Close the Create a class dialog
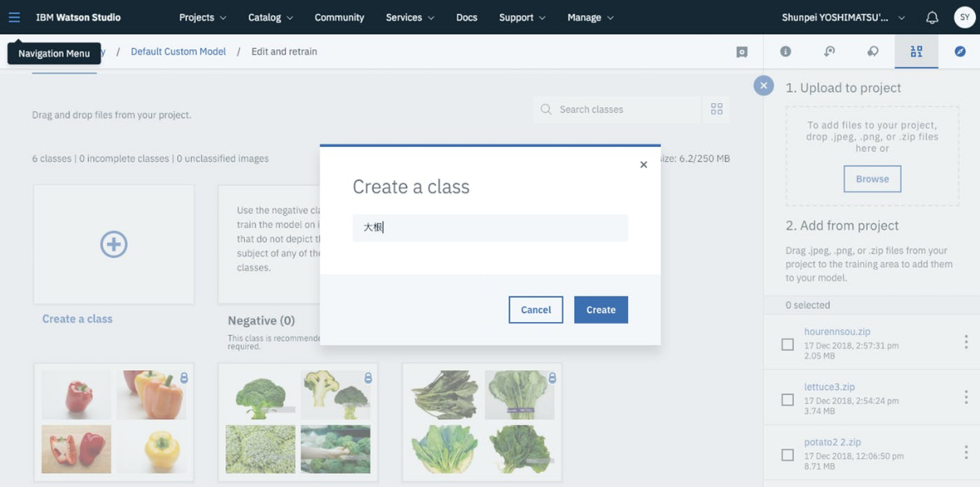This screenshot has height=487, width=980. [x=644, y=164]
